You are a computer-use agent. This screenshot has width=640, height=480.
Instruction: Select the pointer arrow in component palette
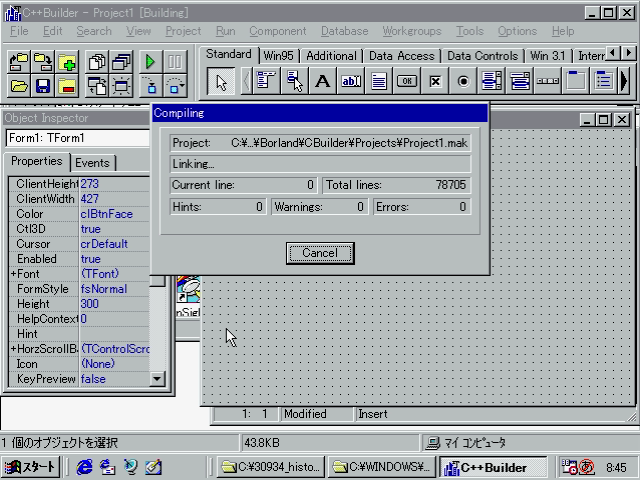[x=221, y=81]
